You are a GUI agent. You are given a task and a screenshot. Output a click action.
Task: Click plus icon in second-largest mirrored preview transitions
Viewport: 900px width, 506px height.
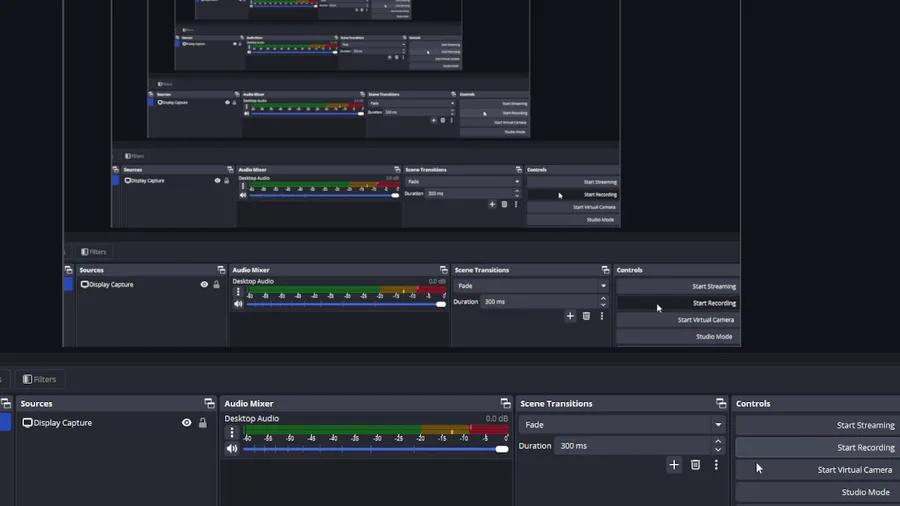click(x=492, y=204)
